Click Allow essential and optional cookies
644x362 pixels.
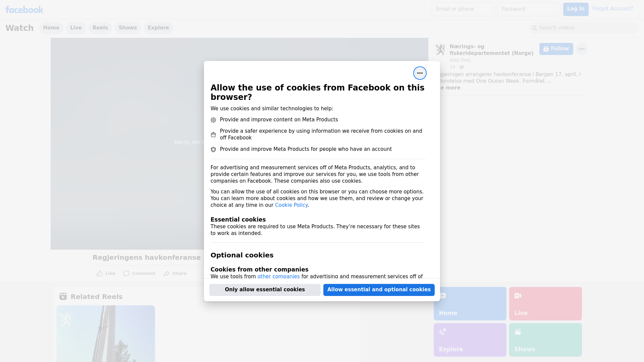pos(379,290)
